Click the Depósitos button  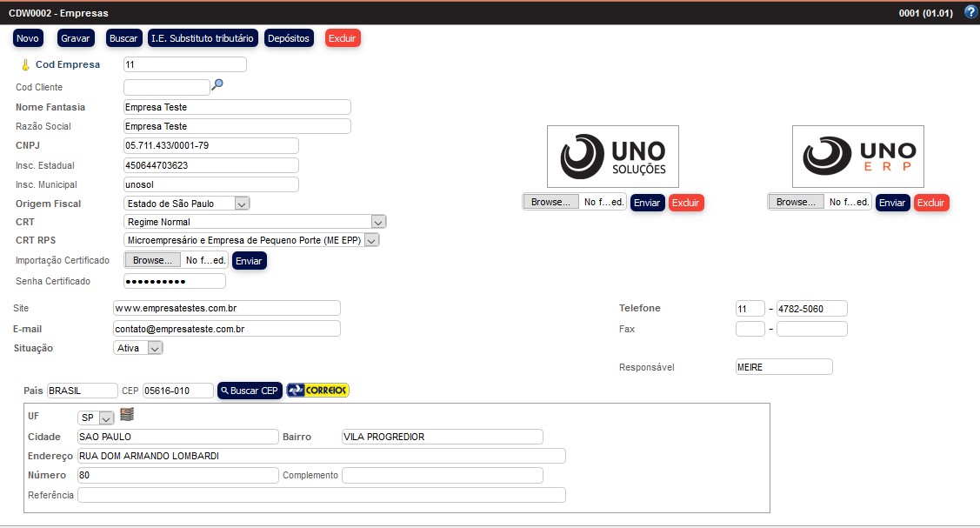pos(289,38)
